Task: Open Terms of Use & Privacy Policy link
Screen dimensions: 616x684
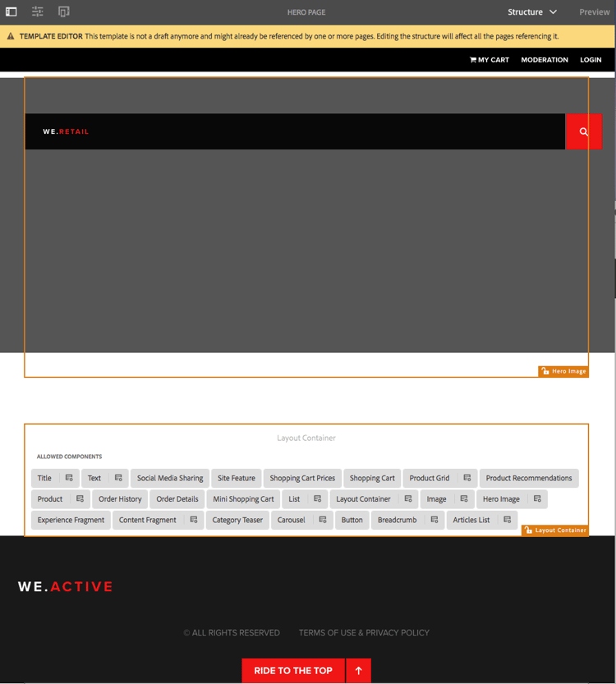Action: (x=364, y=632)
